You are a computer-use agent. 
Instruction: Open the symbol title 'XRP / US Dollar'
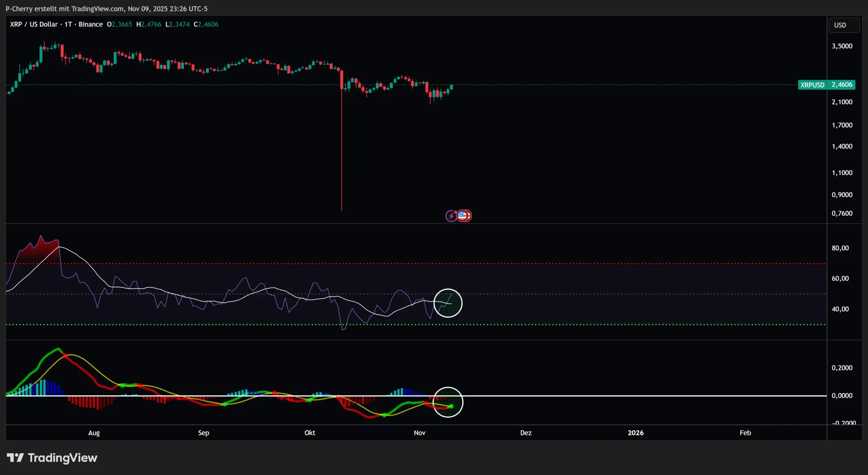[x=34, y=24]
